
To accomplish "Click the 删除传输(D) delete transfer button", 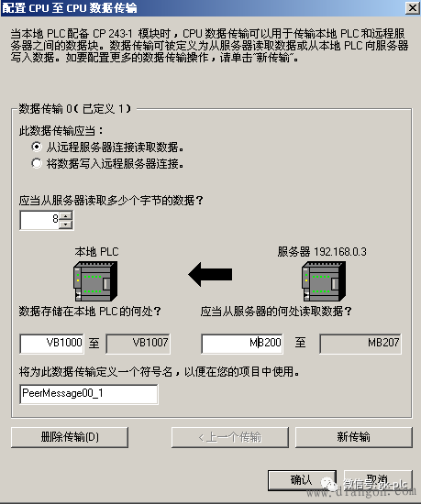I will [x=70, y=437].
